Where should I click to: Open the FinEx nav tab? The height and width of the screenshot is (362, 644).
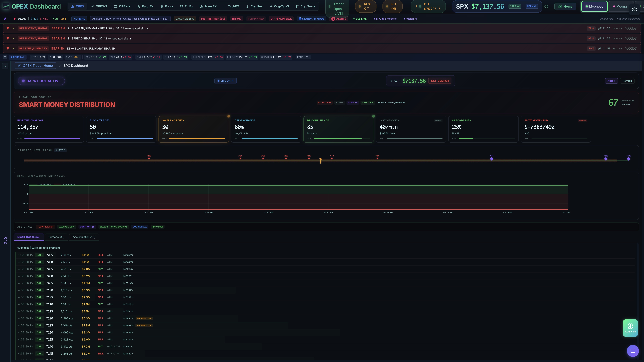coord(187,7)
